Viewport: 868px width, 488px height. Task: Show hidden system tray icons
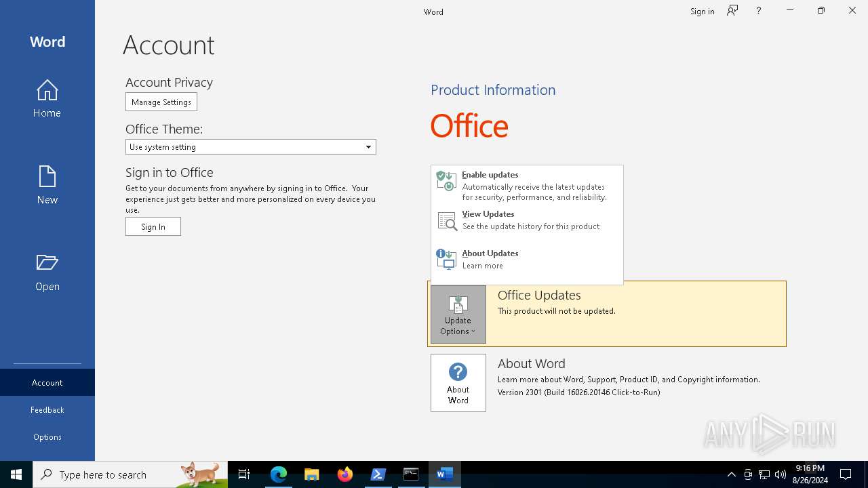pyautogui.click(x=731, y=474)
